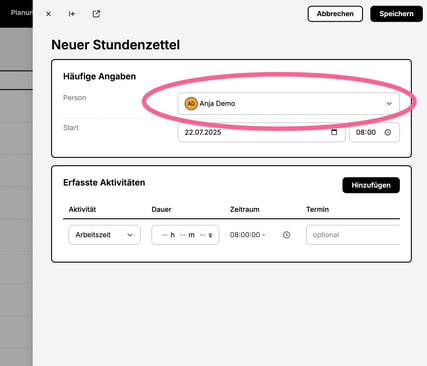
Task: Click the optional Termin input field
Action: tap(353, 235)
